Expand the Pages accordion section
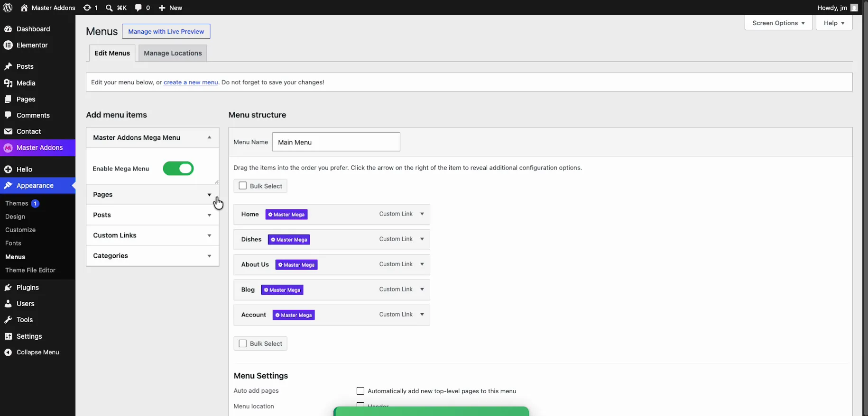Screen dimensions: 868x416 click(x=152, y=195)
